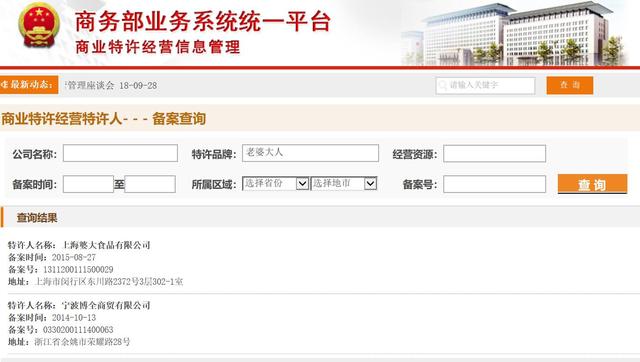Click the 查询结果 section header
640x362 pixels.
pyautogui.click(x=37, y=218)
